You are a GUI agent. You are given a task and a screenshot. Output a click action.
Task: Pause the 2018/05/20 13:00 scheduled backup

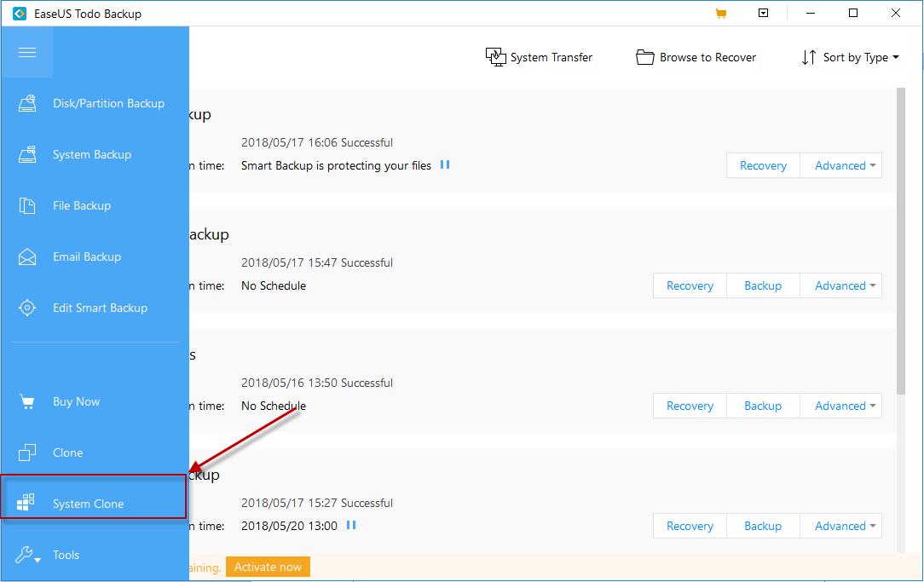[x=351, y=525]
